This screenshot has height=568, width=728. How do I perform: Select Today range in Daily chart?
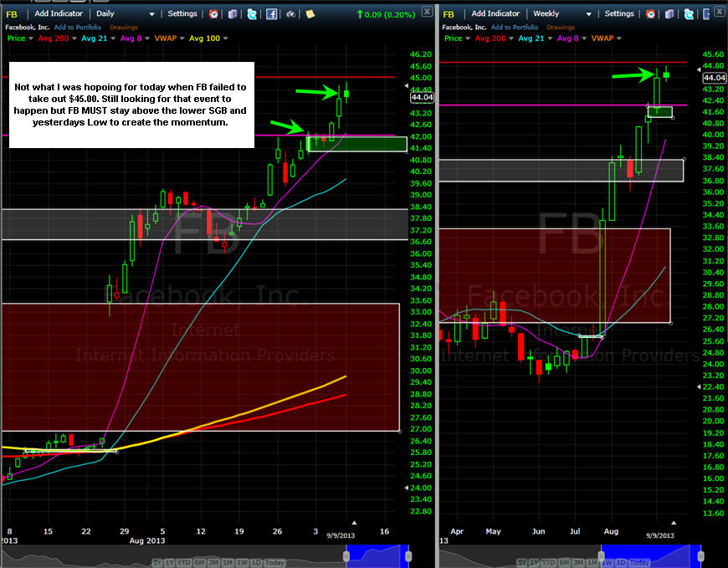[x=274, y=562]
